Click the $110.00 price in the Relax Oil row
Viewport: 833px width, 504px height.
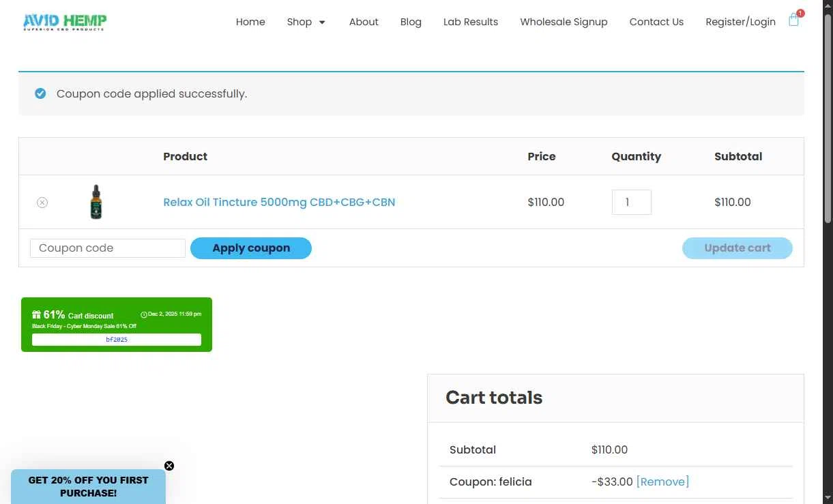coord(546,202)
